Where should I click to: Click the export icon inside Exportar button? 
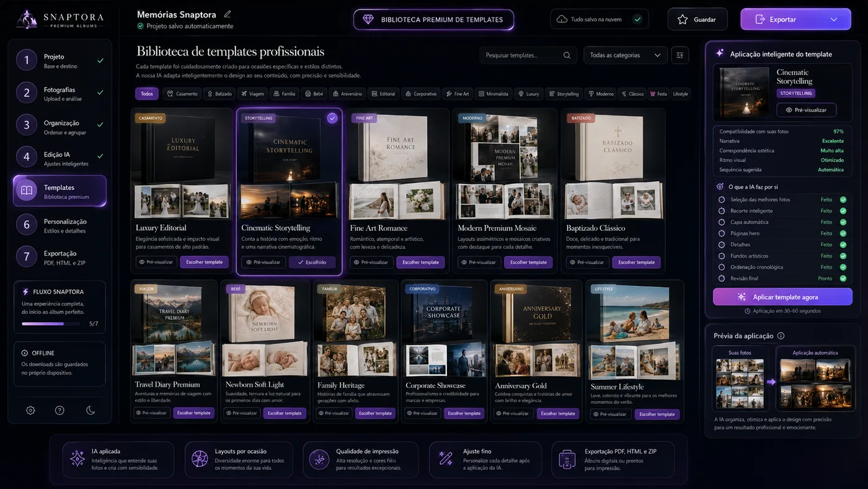760,19
